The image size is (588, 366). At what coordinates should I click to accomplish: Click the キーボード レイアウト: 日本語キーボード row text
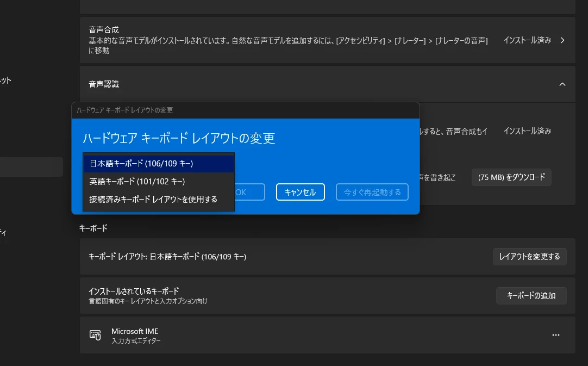167,256
